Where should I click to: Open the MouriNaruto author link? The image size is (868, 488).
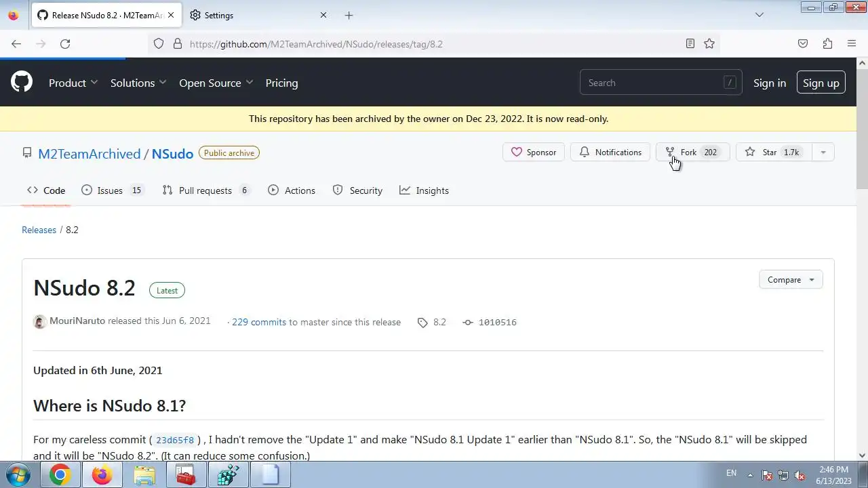pos(77,321)
